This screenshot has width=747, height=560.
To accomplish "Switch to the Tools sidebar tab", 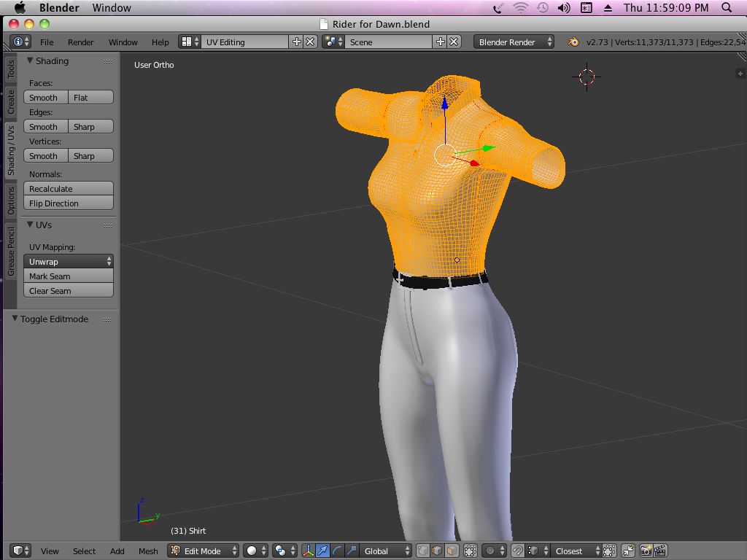I will click(x=11, y=69).
